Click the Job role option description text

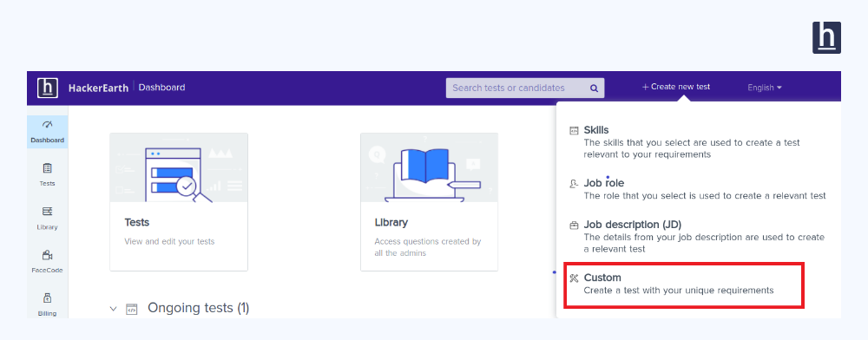point(705,196)
